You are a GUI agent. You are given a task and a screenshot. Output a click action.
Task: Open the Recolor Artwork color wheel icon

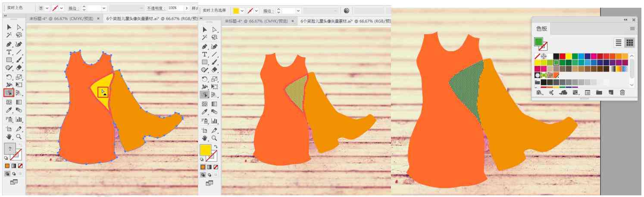(347, 10)
